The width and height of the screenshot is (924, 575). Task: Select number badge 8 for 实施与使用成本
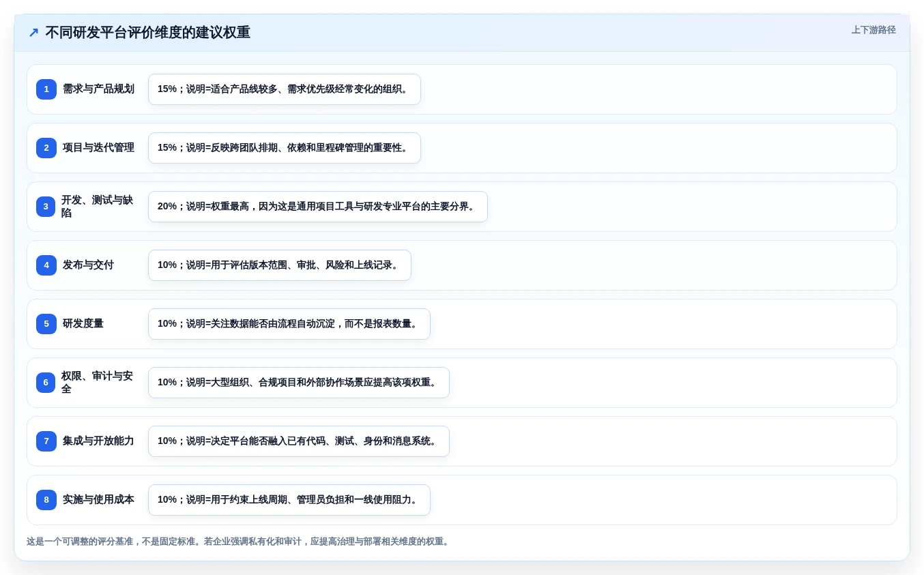click(46, 500)
